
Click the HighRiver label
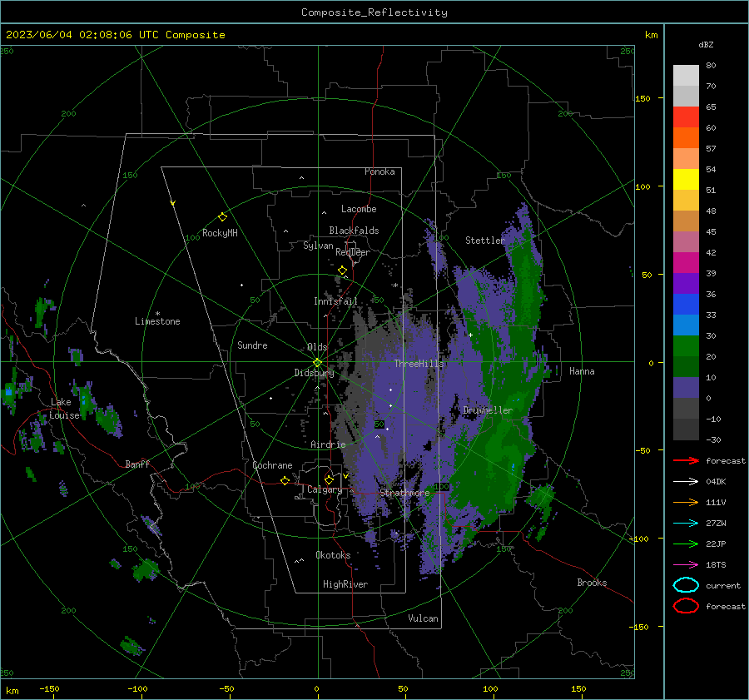(345, 584)
